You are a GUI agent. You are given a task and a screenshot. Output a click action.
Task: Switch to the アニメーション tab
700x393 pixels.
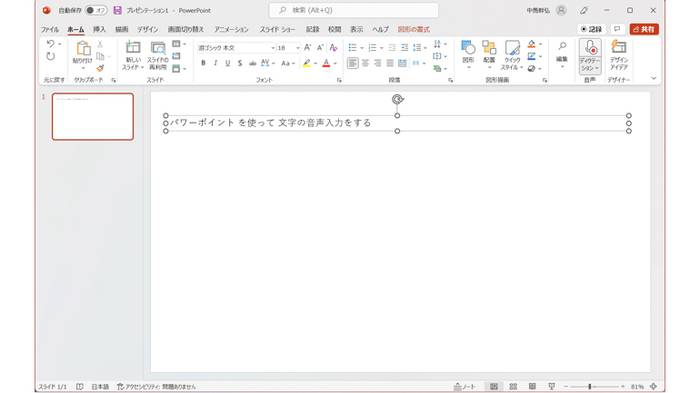(231, 29)
